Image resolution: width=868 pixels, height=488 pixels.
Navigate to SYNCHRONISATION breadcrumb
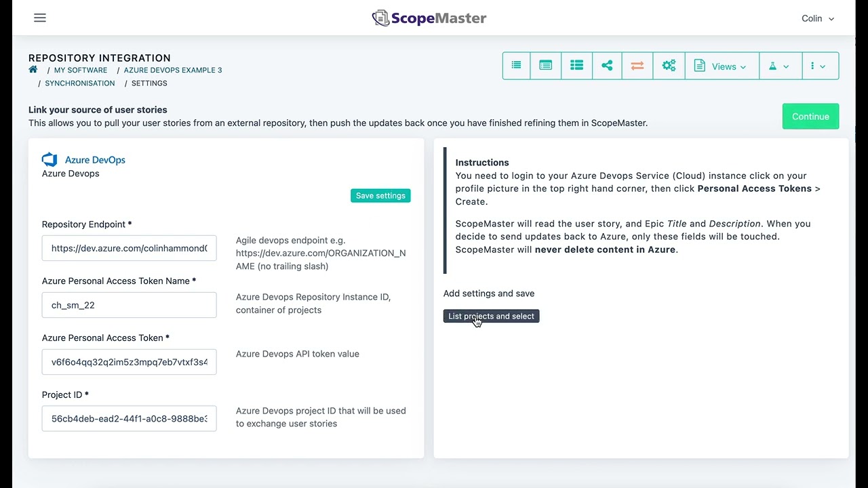[x=80, y=83]
